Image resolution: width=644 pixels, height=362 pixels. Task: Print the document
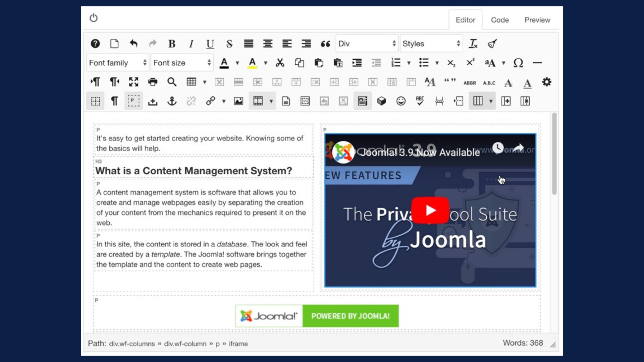[153, 82]
